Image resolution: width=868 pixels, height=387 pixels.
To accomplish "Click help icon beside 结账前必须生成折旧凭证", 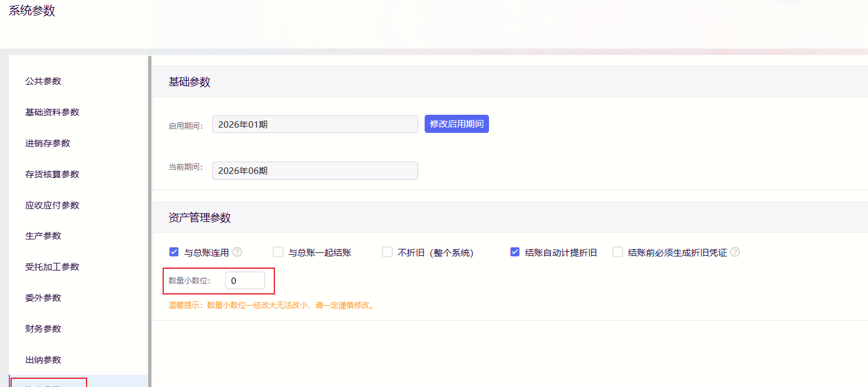I will click(x=735, y=252).
